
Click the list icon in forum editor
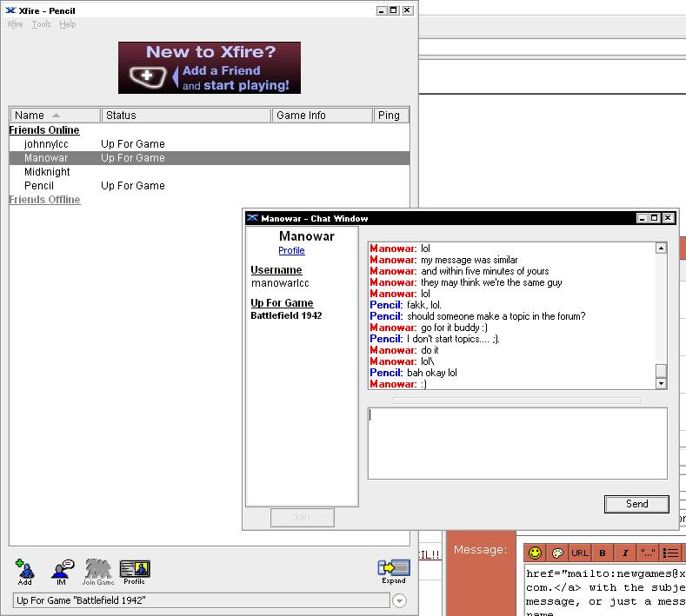tap(670, 553)
